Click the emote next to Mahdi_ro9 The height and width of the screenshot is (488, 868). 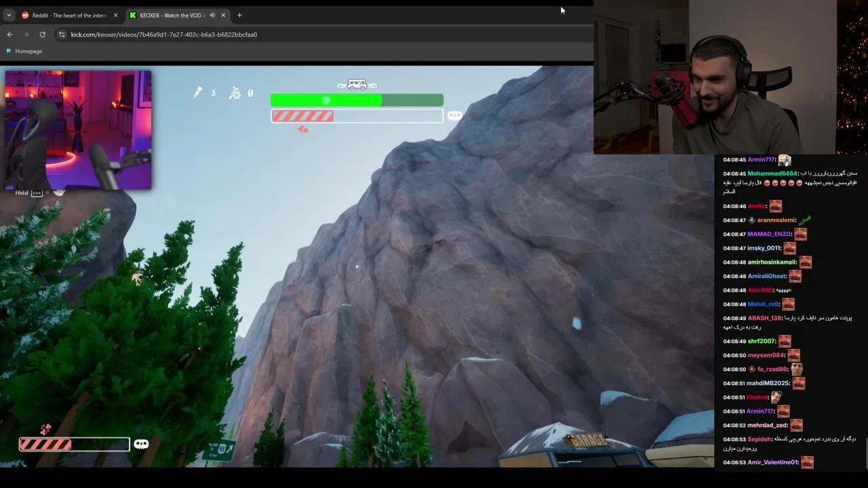click(788, 304)
